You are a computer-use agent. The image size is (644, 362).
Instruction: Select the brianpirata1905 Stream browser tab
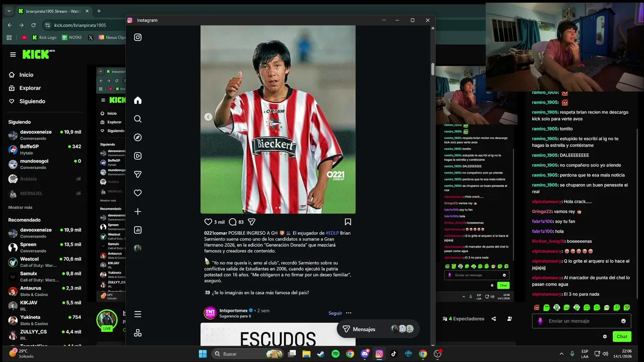pos(53,11)
